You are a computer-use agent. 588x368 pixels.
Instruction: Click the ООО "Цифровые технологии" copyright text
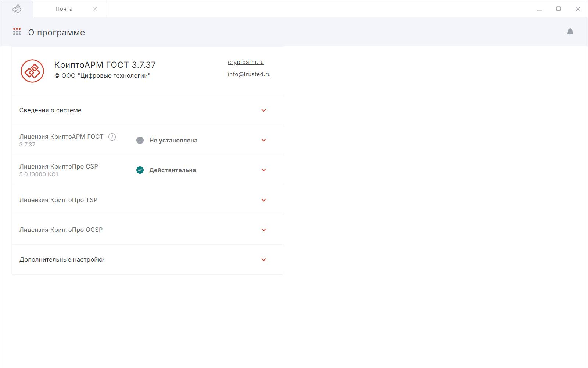[103, 76]
